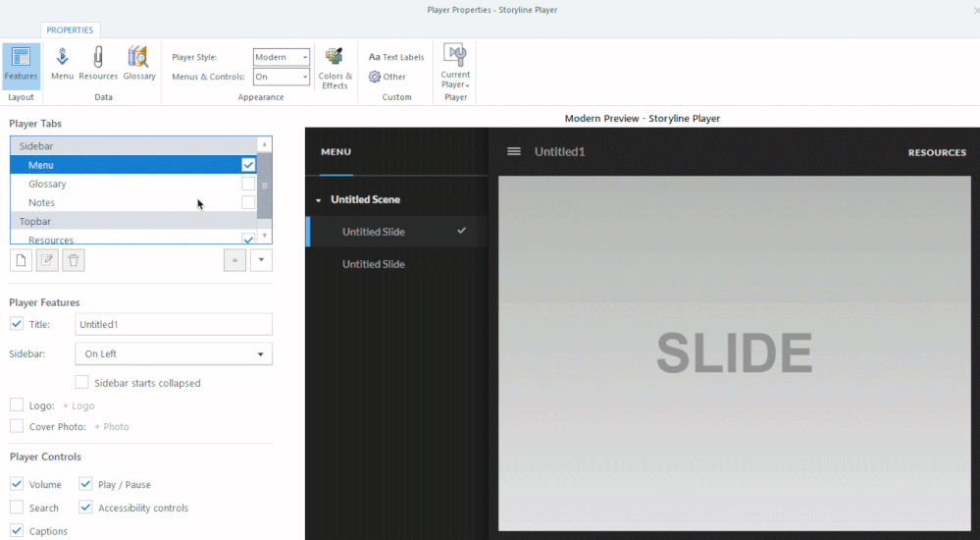The width and height of the screenshot is (980, 540).
Task: Open the Current Player menu
Action: tap(455, 67)
